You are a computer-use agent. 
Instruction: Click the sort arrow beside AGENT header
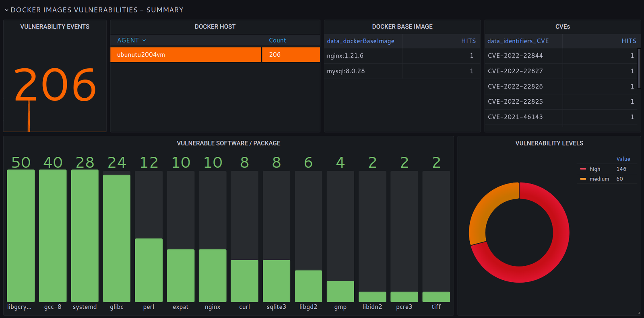pos(144,40)
